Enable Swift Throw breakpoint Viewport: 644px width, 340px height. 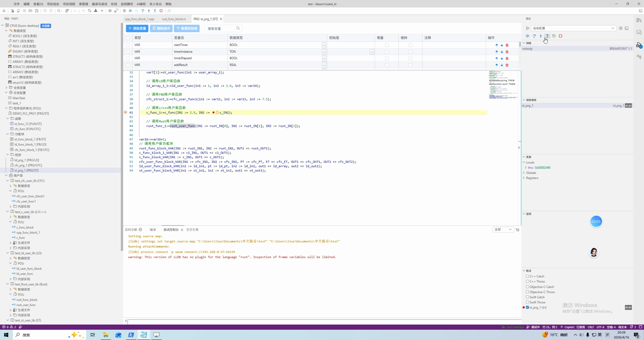pos(528,302)
